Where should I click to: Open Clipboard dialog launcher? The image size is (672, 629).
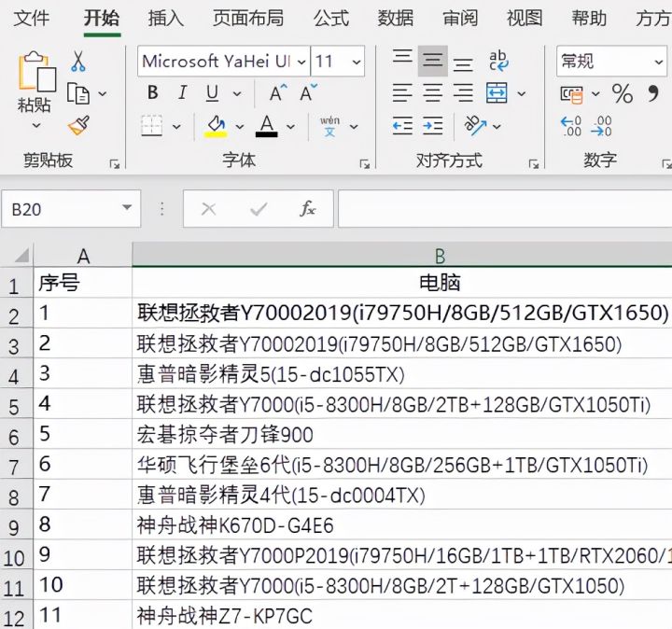tap(115, 163)
